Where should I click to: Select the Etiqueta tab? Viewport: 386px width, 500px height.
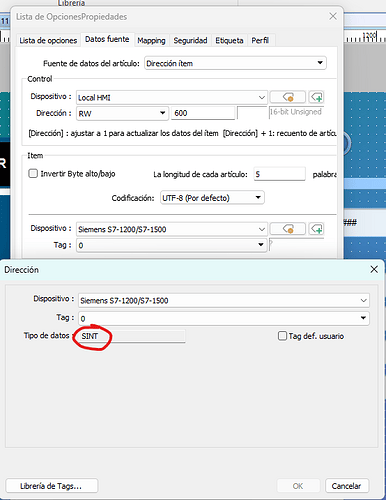click(229, 41)
